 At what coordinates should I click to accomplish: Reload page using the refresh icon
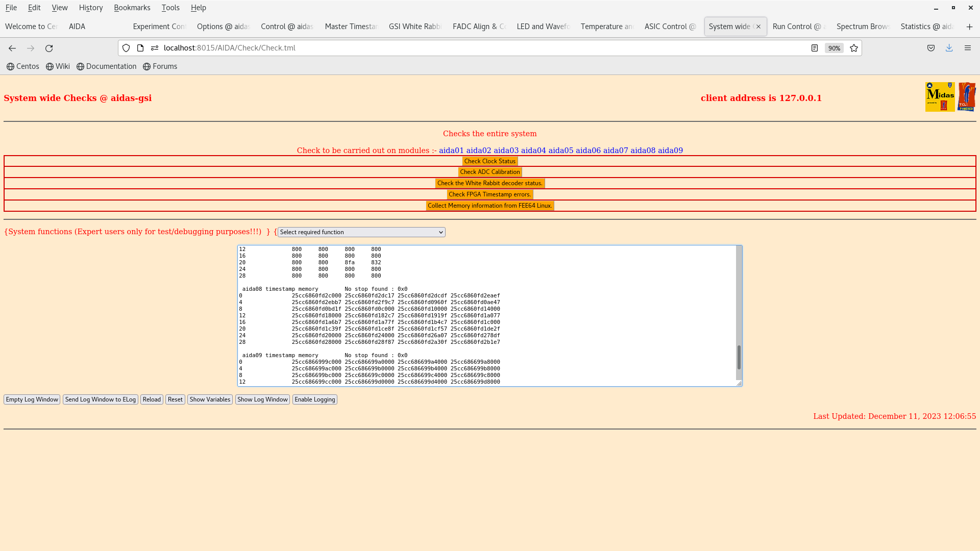point(49,48)
